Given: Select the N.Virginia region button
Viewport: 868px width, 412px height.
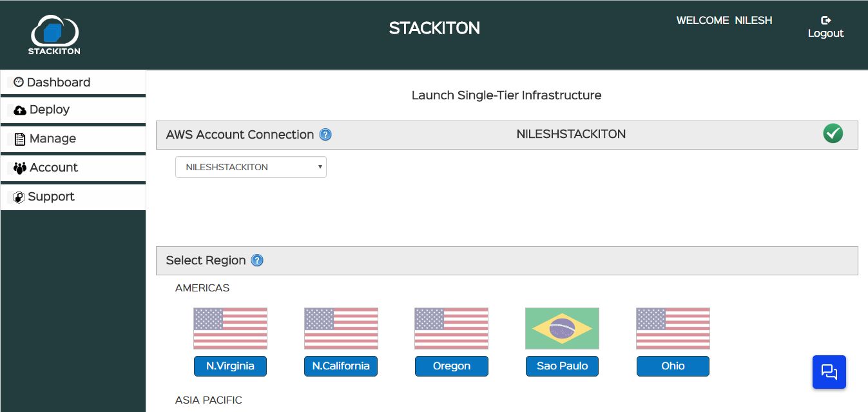Looking at the screenshot, I should (x=230, y=366).
